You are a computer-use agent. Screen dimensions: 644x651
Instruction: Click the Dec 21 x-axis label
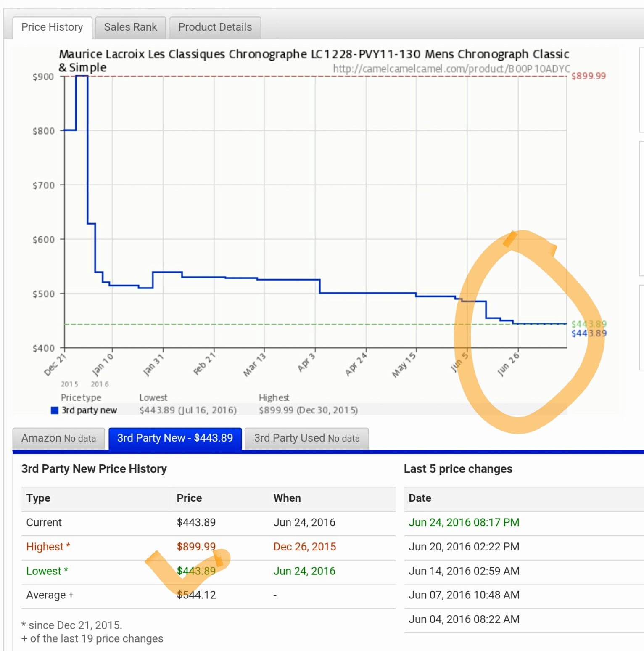(55, 365)
